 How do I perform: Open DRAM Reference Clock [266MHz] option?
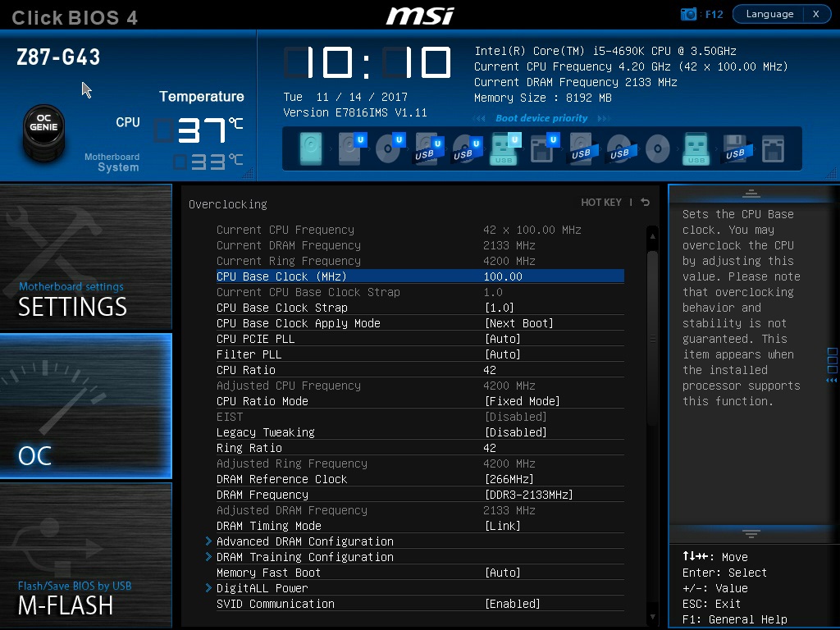420,479
